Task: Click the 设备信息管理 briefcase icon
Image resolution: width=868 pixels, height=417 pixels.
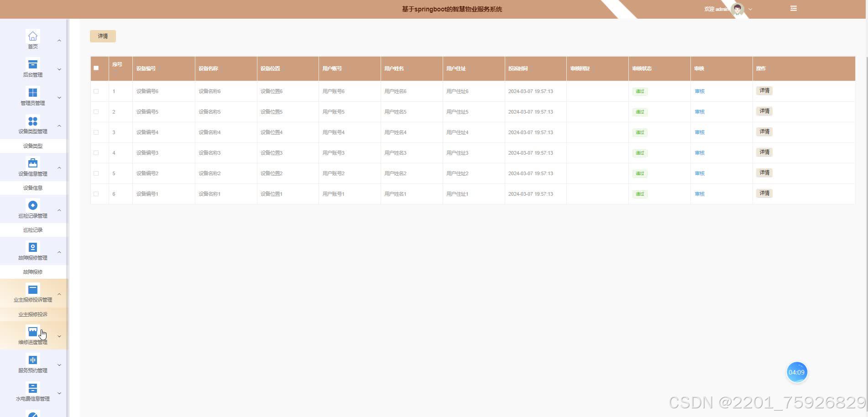Action: click(x=33, y=163)
